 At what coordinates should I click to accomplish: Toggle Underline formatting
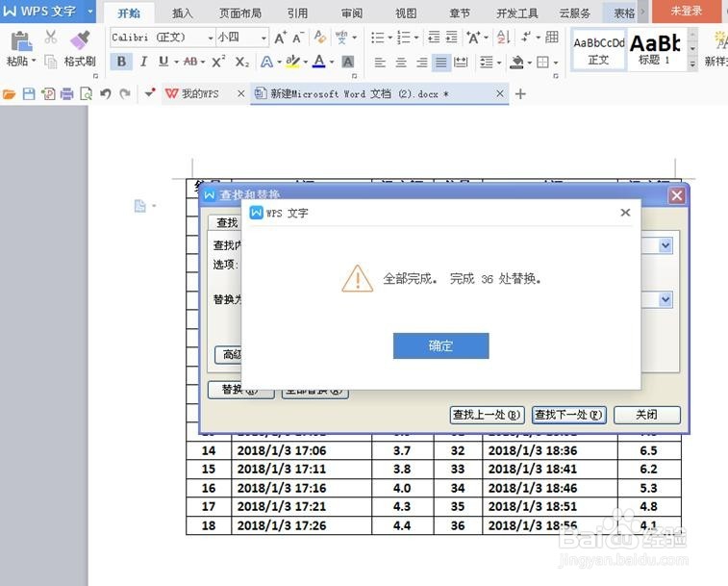tap(163, 62)
